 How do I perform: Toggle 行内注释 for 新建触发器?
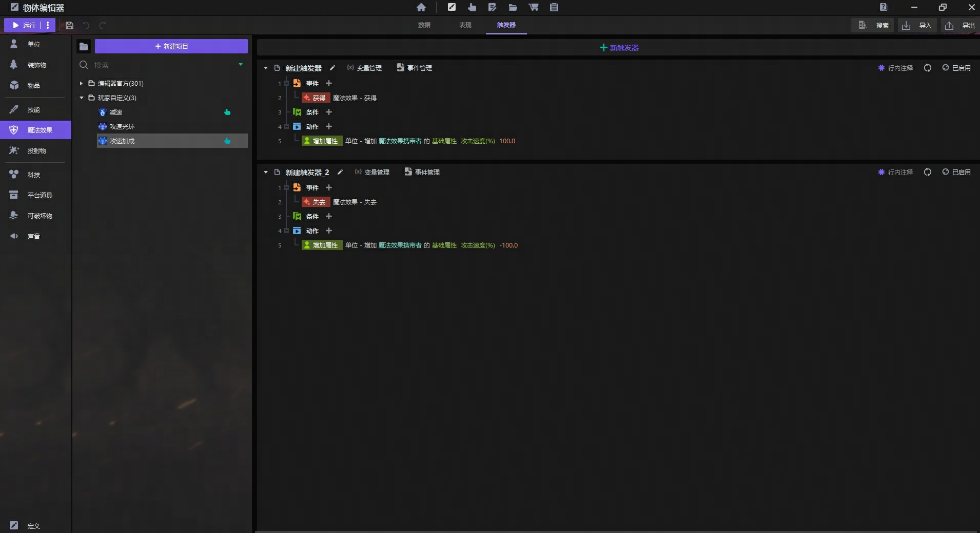(895, 68)
